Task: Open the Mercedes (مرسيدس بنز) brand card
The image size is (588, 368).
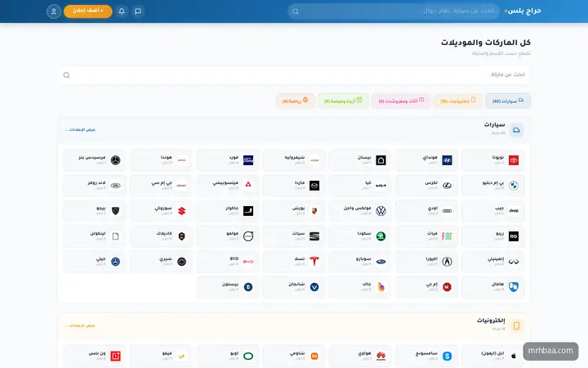Action: (x=95, y=160)
